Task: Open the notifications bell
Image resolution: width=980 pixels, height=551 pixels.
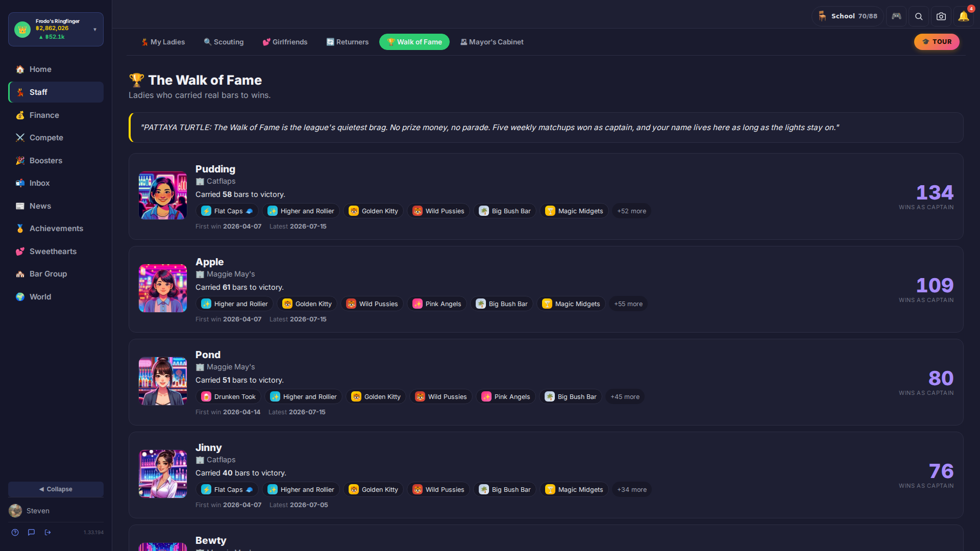Action: click(964, 16)
